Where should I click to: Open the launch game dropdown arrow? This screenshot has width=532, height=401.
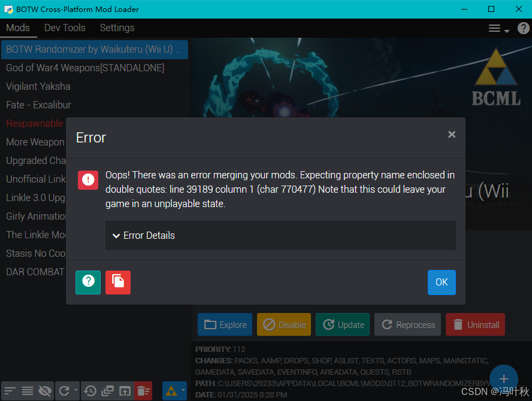183,390
